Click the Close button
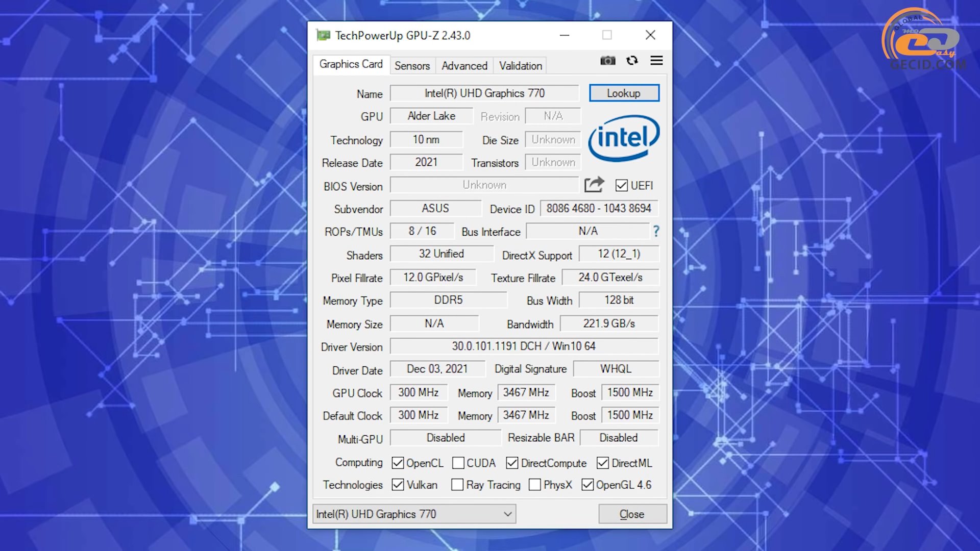This screenshot has width=980, height=551. (x=632, y=514)
